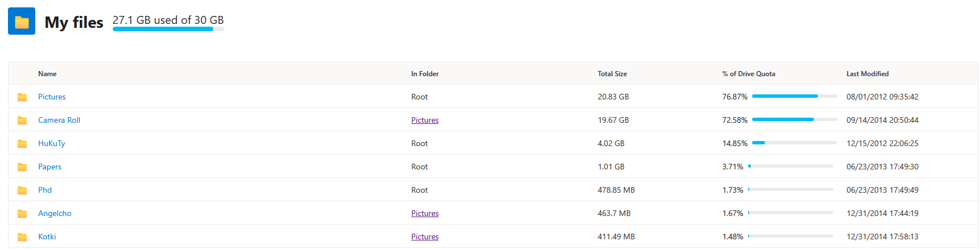Sort by % of Drive Quota header
This screenshot has height=249, width=980.
tap(749, 74)
